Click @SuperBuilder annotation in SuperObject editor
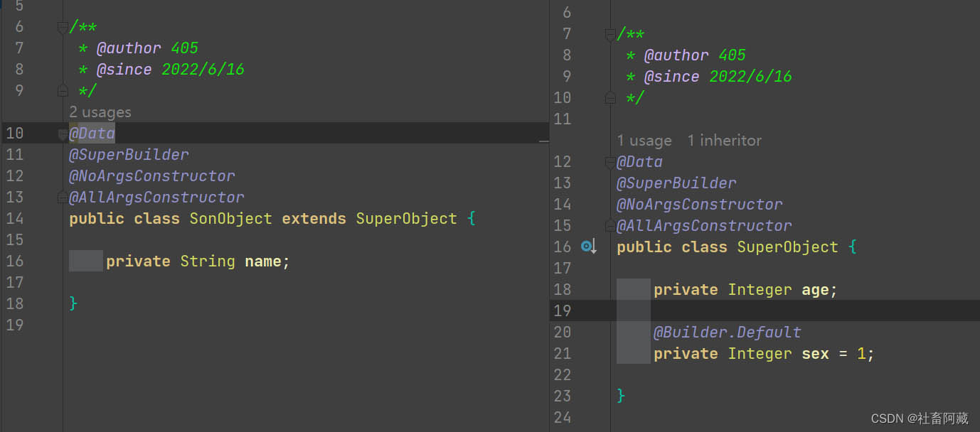The image size is (980, 432). (676, 183)
